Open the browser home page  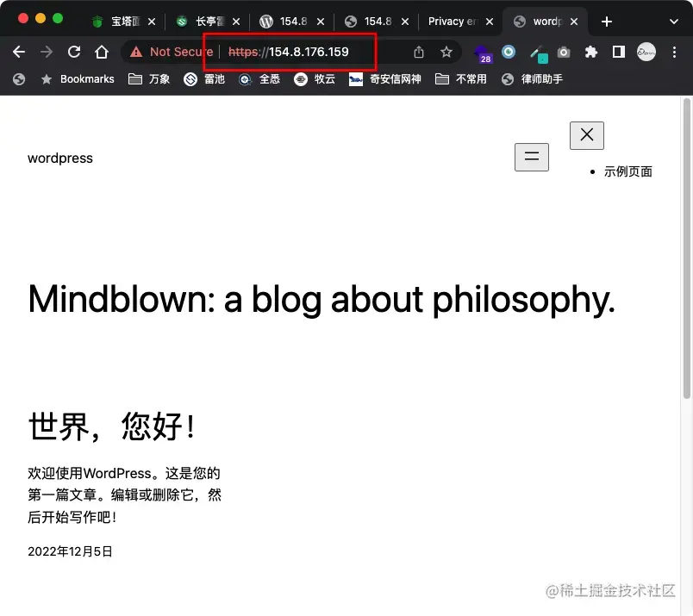pyautogui.click(x=102, y=53)
